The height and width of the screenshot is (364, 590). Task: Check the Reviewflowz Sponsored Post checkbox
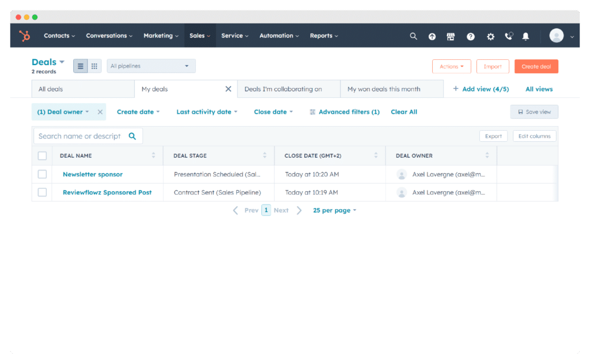pos(42,192)
